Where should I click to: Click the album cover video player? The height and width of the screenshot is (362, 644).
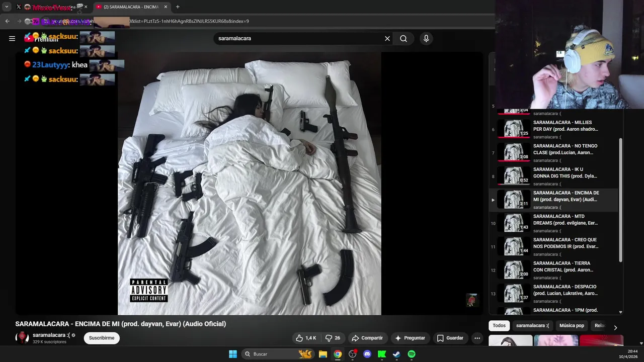coord(250,184)
